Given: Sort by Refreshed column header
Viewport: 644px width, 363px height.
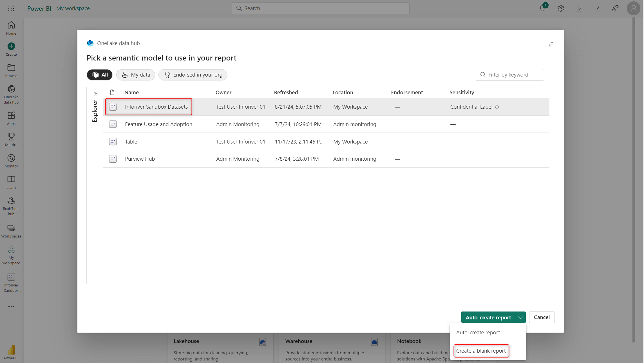Looking at the screenshot, I should tap(286, 92).
